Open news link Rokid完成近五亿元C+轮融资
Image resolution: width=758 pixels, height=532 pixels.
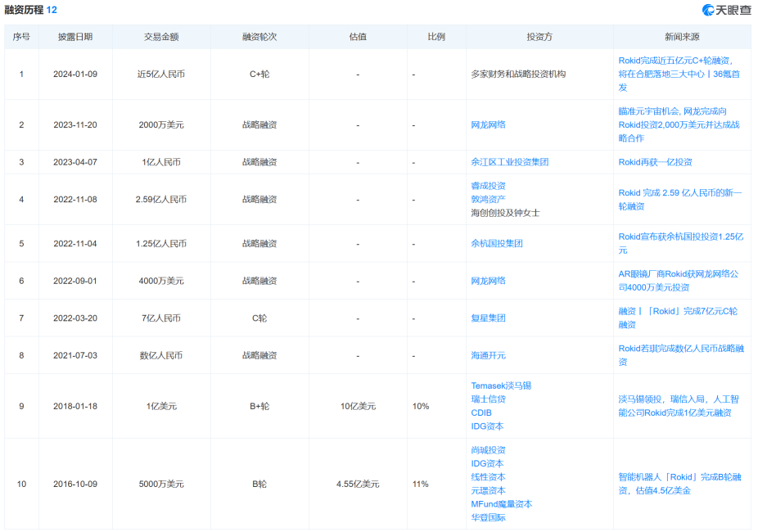679,74
